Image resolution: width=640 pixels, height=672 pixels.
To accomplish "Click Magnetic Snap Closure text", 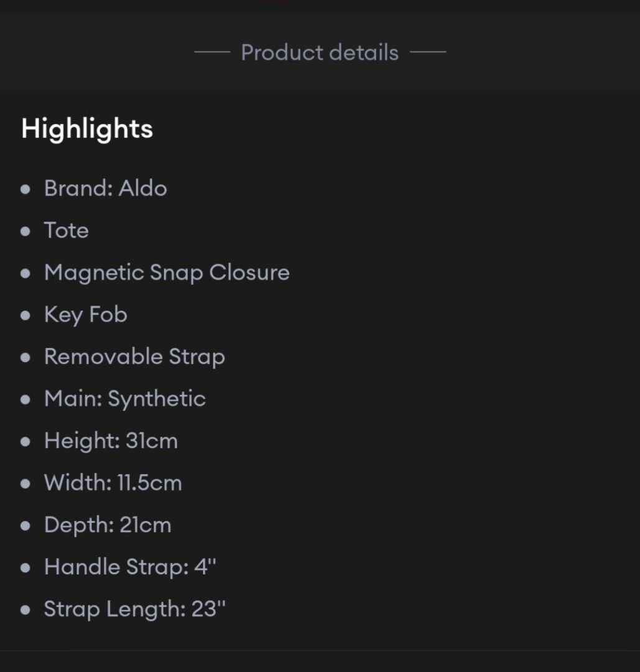I will pyautogui.click(x=167, y=273).
